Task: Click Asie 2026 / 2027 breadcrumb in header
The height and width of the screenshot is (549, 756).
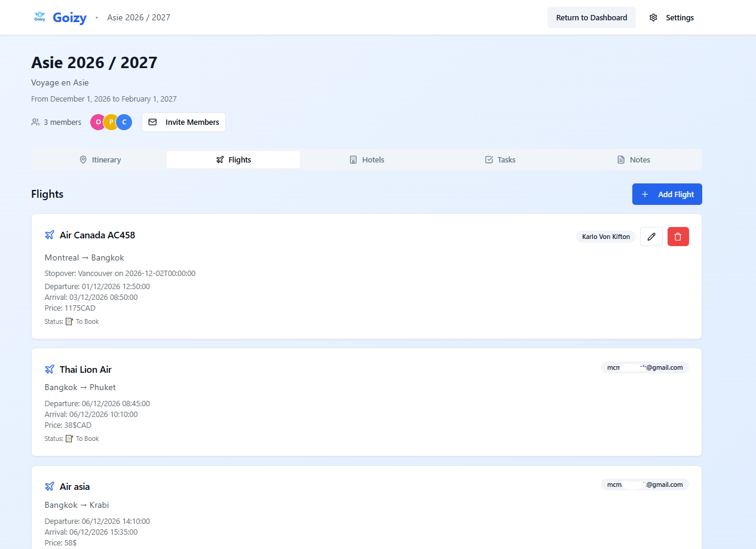Action: point(139,17)
